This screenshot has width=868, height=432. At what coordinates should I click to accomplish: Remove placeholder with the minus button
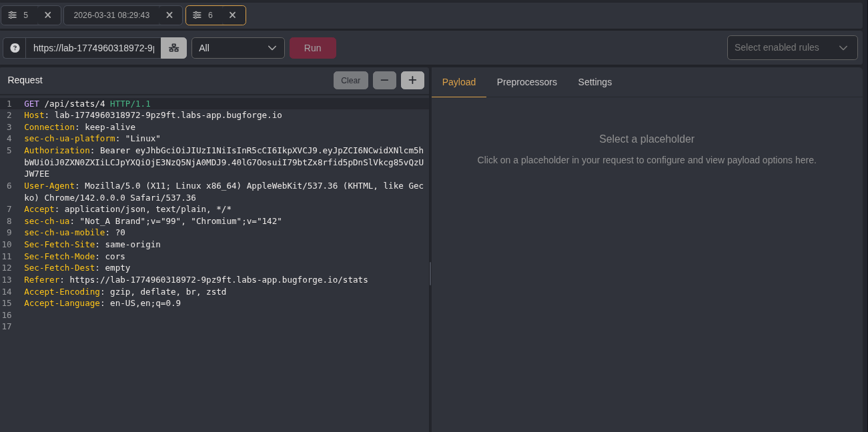click(x=384, y=80)
